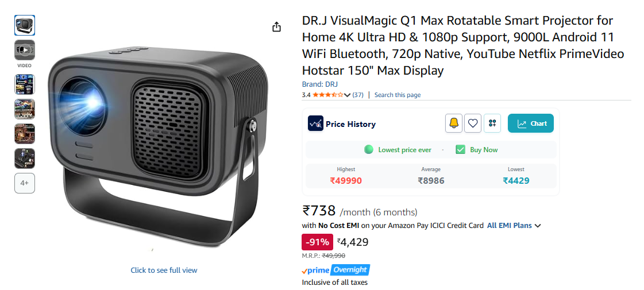Click the Prime Overnight badge
This screenshot has height=290, width=644.
(x=336, y=270)
